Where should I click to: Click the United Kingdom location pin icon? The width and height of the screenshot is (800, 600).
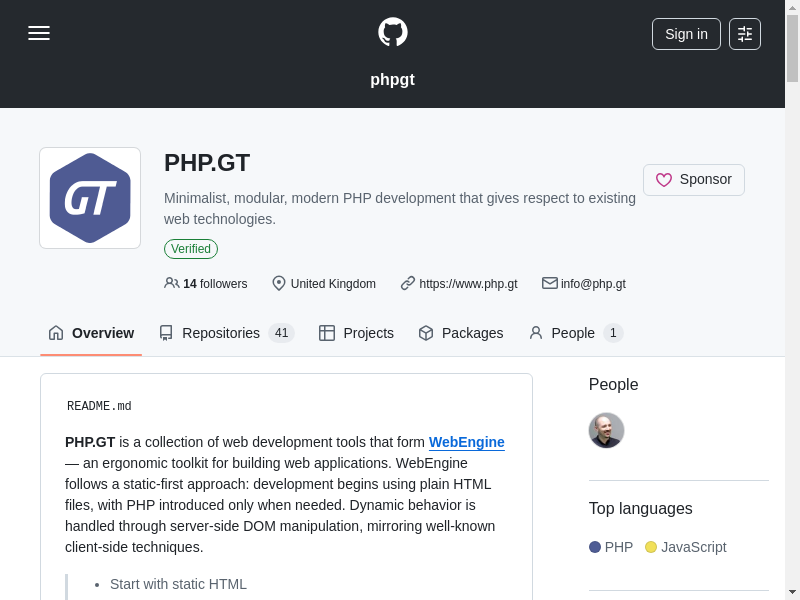click(279, 283)
